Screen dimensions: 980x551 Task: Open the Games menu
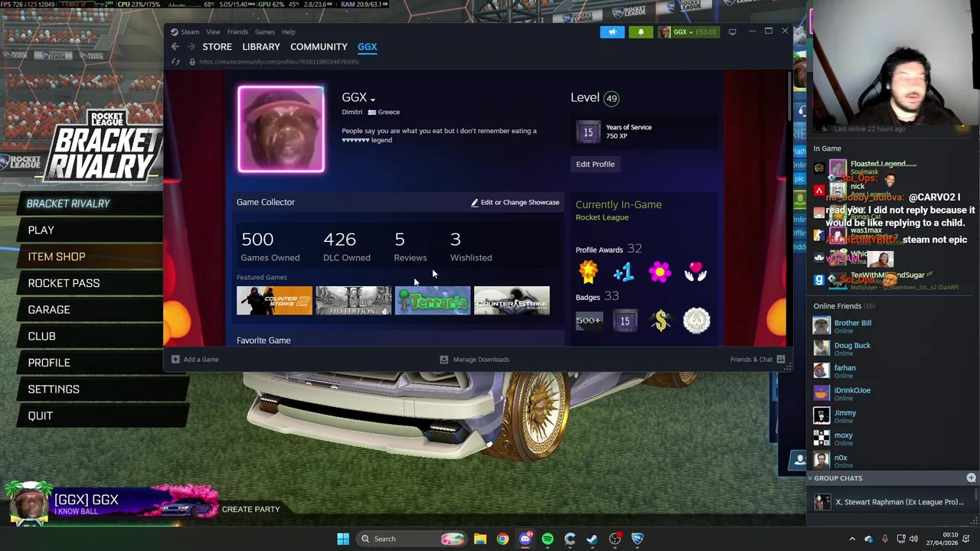point(265,32)
